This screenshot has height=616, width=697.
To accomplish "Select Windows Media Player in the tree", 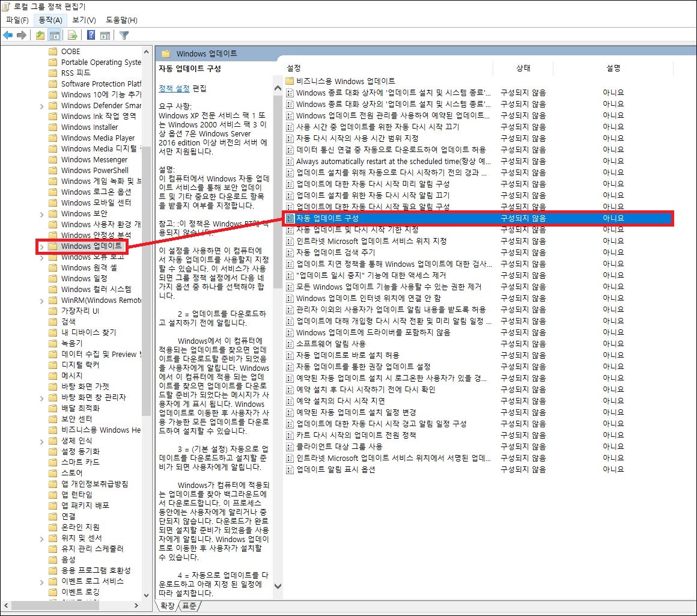I will 98,138.
